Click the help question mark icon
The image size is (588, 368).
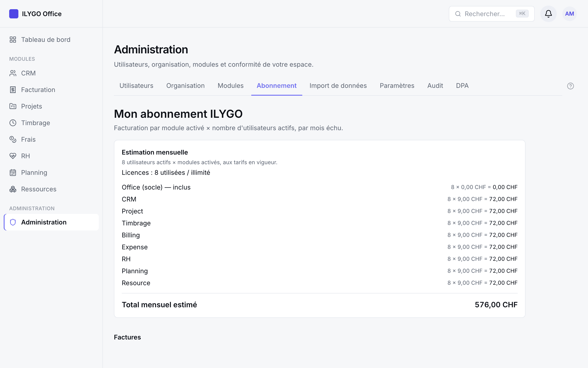coord(570,86)
